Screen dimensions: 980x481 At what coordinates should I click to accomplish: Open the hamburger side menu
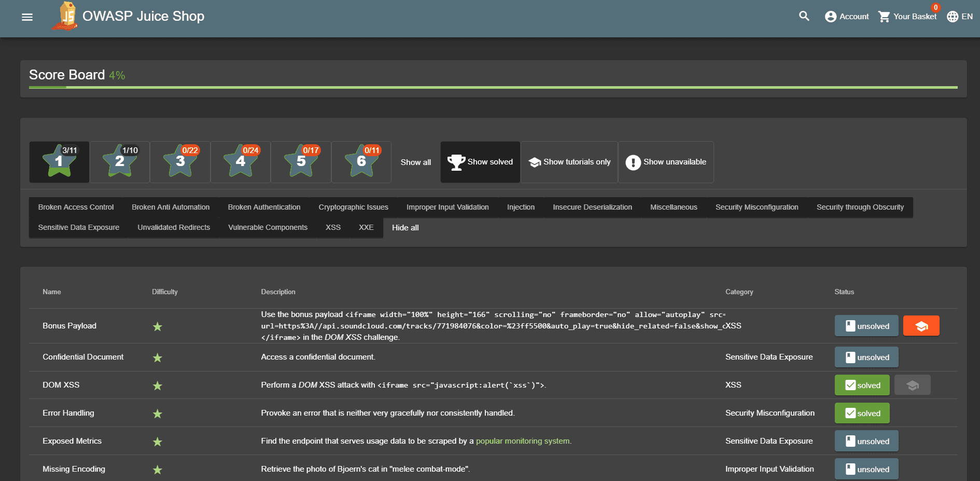coord(27,17)
